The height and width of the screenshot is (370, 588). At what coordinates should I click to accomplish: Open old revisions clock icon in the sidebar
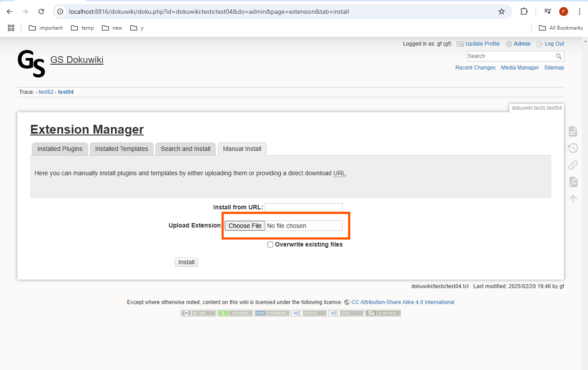coord(573,148)
